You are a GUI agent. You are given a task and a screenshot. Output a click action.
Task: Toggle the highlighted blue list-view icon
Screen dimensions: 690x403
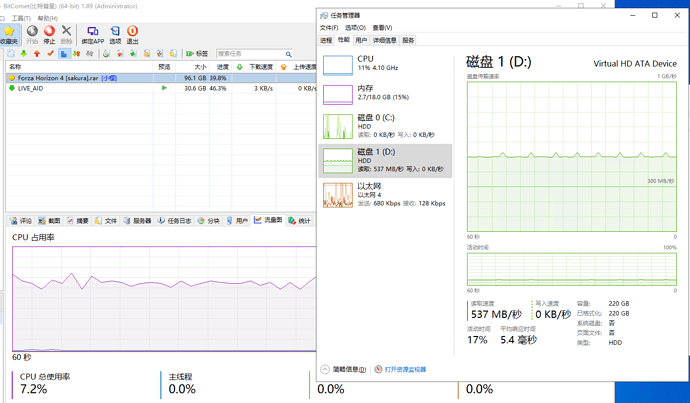click(x=63, y=54)
